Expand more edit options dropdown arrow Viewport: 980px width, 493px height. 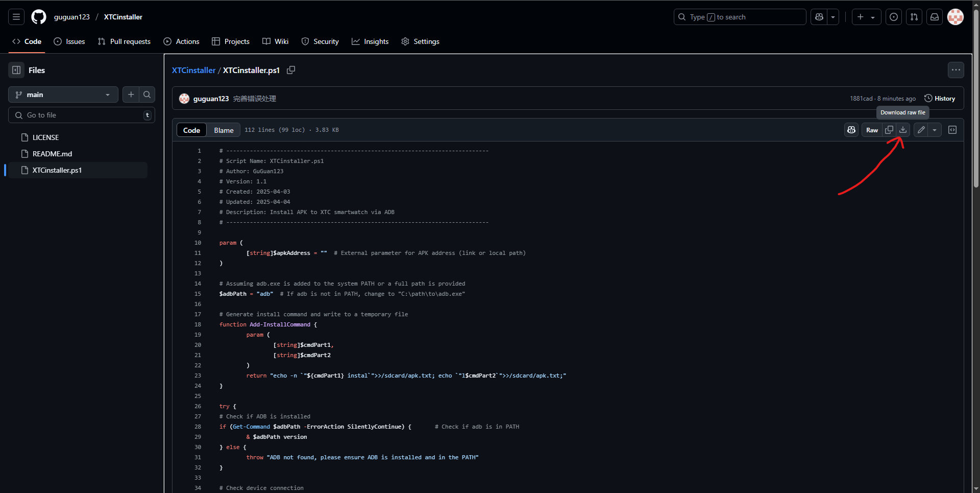(x=935, y=130)
